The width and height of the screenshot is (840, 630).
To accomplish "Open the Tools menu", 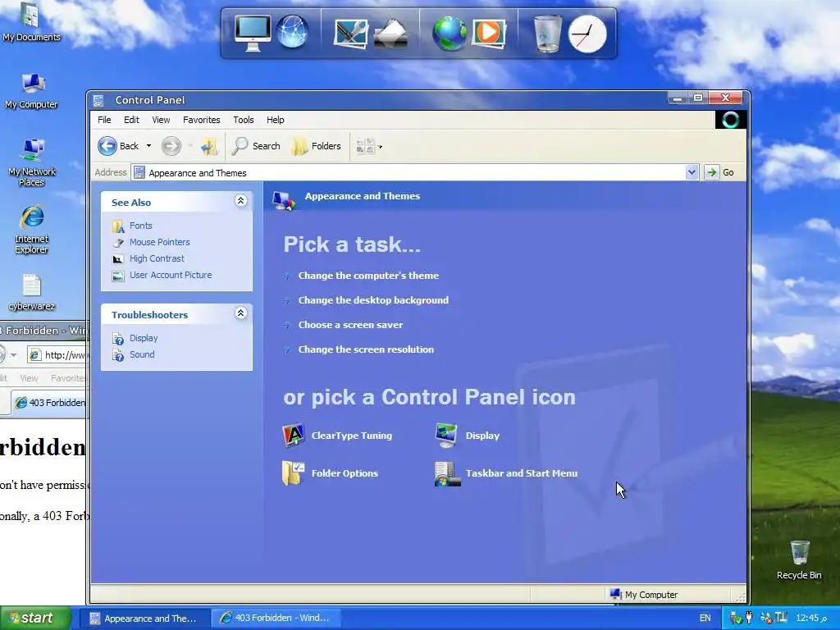I will coord(243,120).
